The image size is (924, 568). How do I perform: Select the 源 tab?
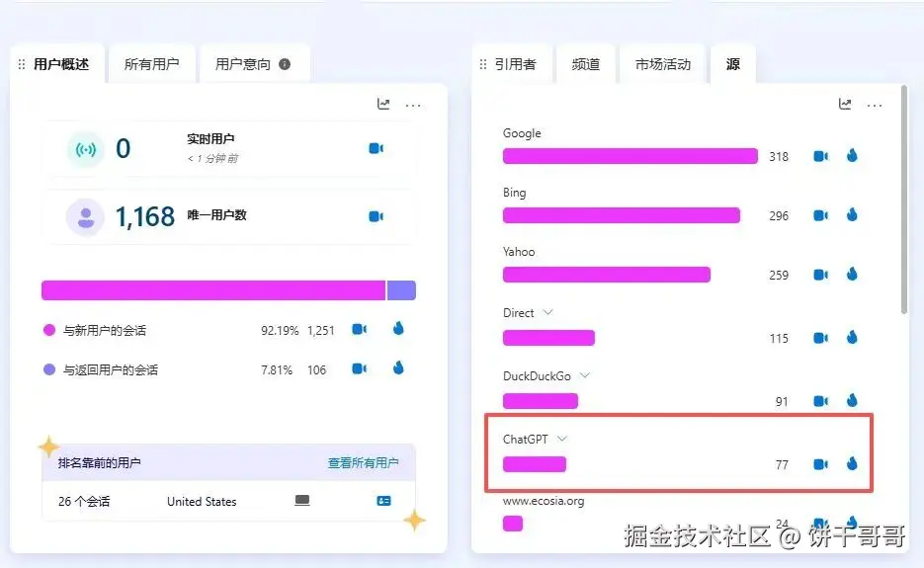pos(733,64)
